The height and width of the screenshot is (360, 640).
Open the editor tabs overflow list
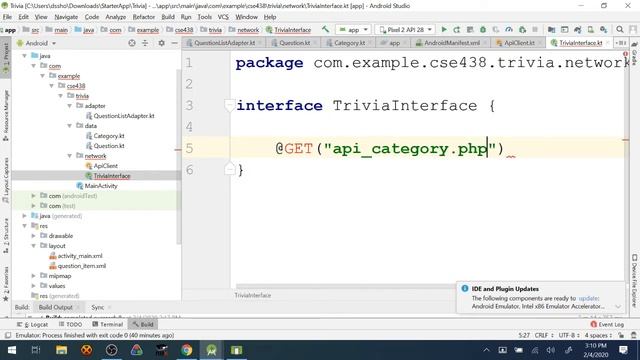[621, 42]
